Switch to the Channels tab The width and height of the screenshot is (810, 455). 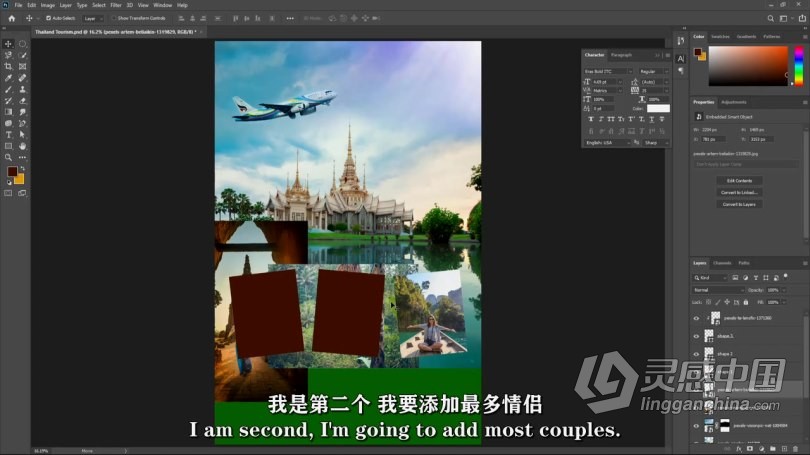point(722,263)
